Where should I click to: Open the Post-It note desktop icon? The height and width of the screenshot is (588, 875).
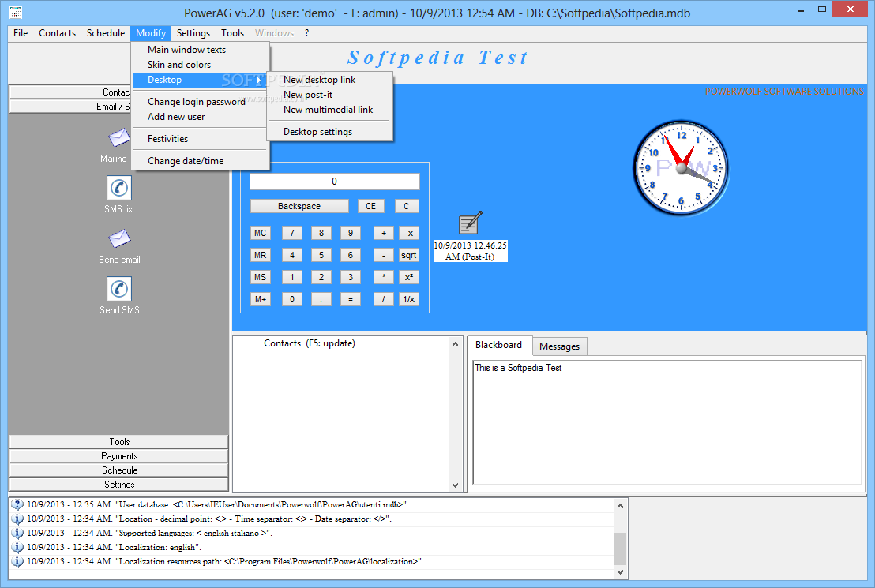coord(470,223)
